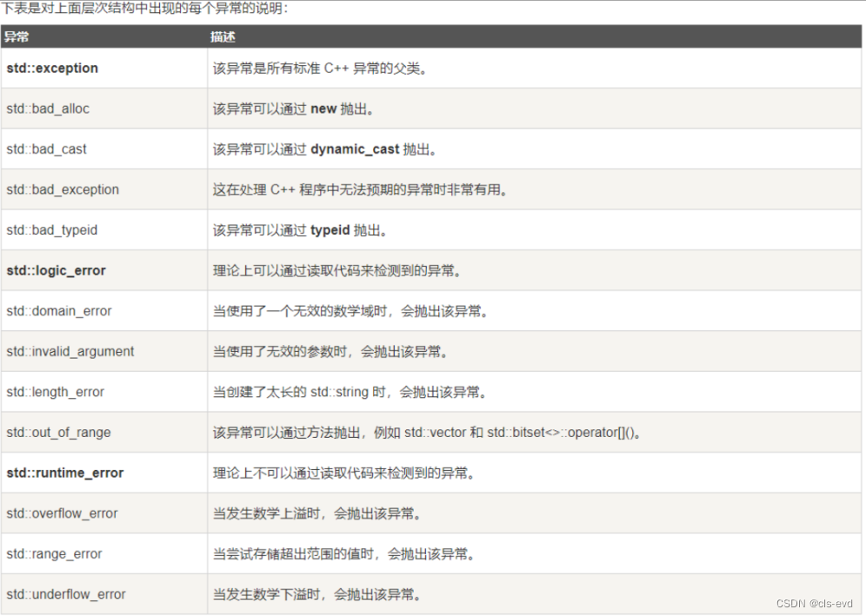866x616 pixels.
Task: Click the description mentioning typeid 抛出
Action: (300, 230)
